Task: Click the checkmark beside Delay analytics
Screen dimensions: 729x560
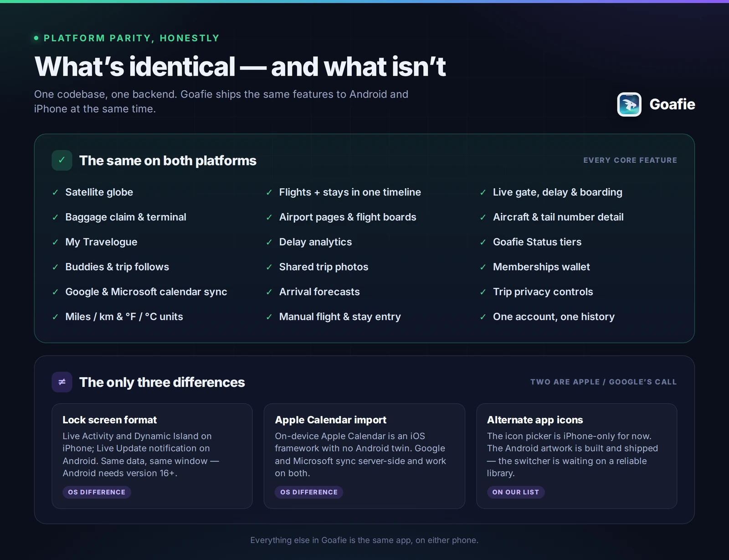Action: 269,242
